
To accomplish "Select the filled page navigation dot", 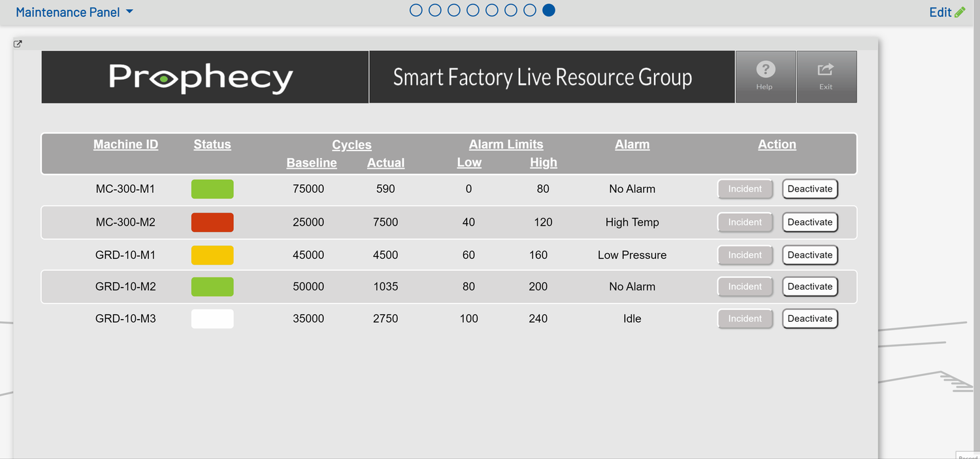I will [549, 10].
